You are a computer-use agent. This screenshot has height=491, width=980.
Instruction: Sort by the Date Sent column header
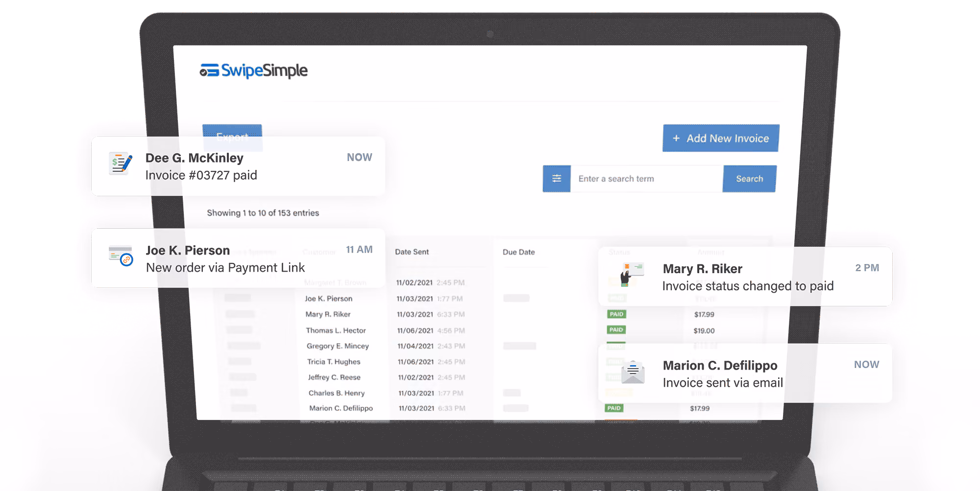pyautogui.click(x=412, y=252)
